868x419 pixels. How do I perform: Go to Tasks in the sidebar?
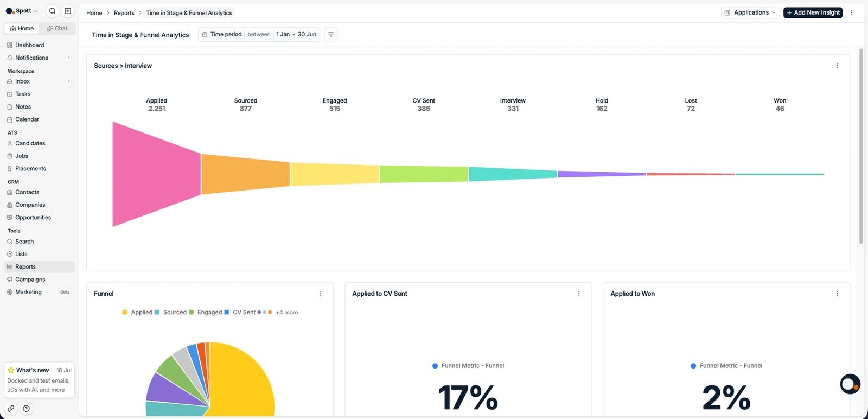[39, 94]
